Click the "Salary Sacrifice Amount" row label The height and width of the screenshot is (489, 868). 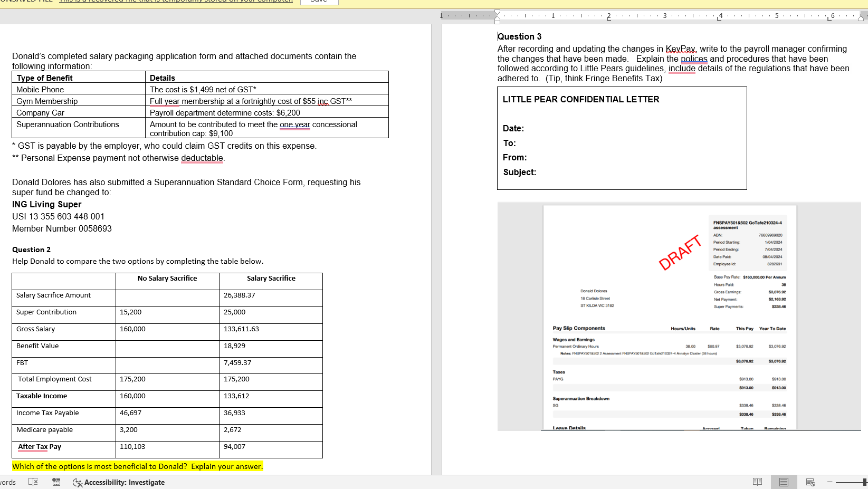pos(53,295)
